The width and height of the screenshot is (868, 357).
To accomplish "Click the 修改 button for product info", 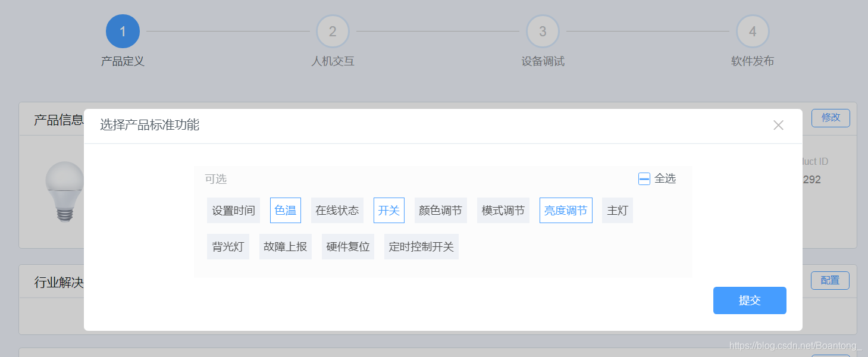I will 830,118.
